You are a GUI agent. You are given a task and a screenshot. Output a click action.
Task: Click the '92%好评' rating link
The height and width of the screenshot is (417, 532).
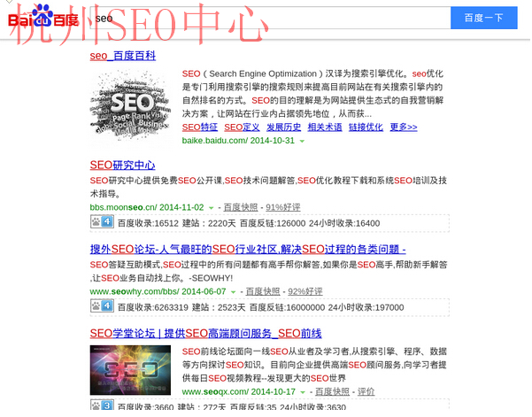[305, 291]
